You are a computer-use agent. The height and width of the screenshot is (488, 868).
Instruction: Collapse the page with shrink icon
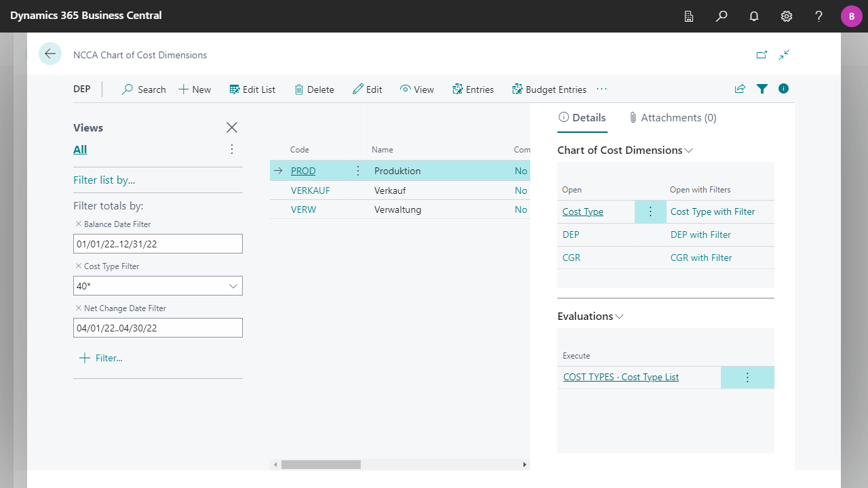point(784,55)
